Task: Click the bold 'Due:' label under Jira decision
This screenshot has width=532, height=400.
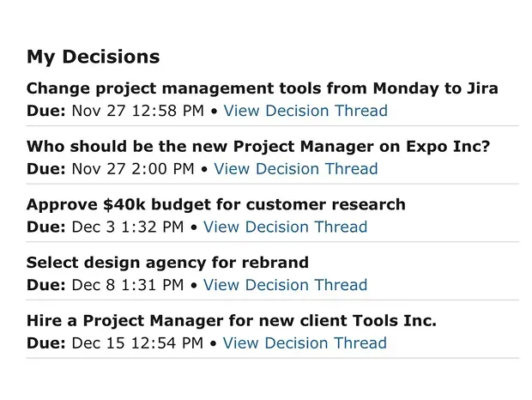Action: (46, 111)
